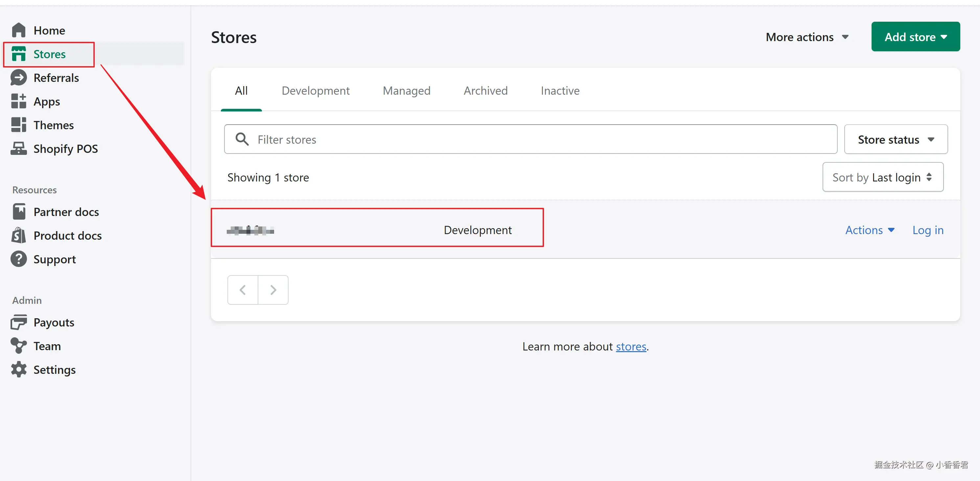Click the Product docs Shopify bag icon
The image size is (980, 481).
[x=18, y=235]
